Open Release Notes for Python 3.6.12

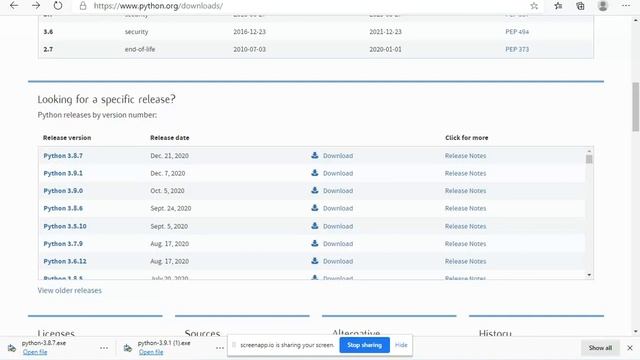(465, 261)
